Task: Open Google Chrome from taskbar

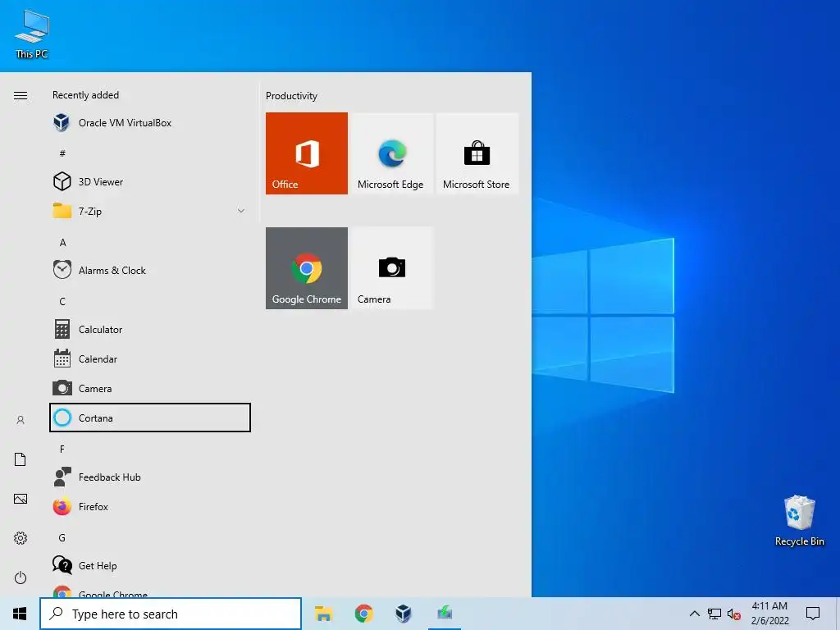Action: (363, 614)
